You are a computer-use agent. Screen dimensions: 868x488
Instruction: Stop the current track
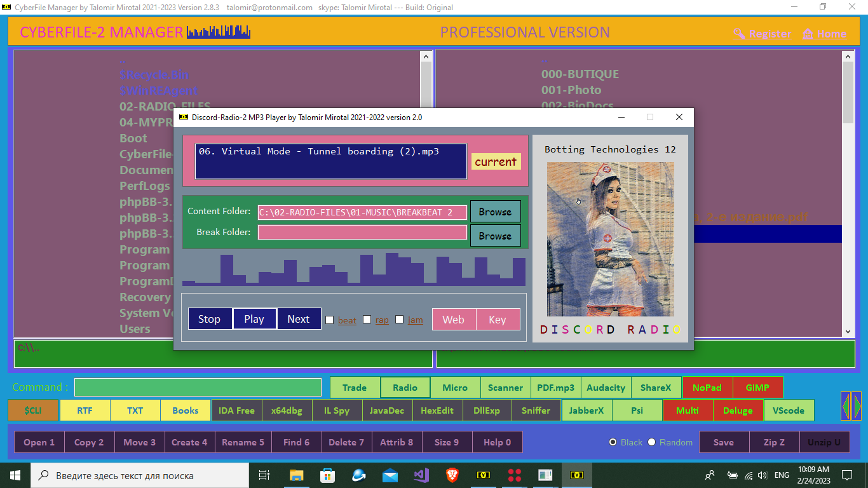tap(210, 319)
